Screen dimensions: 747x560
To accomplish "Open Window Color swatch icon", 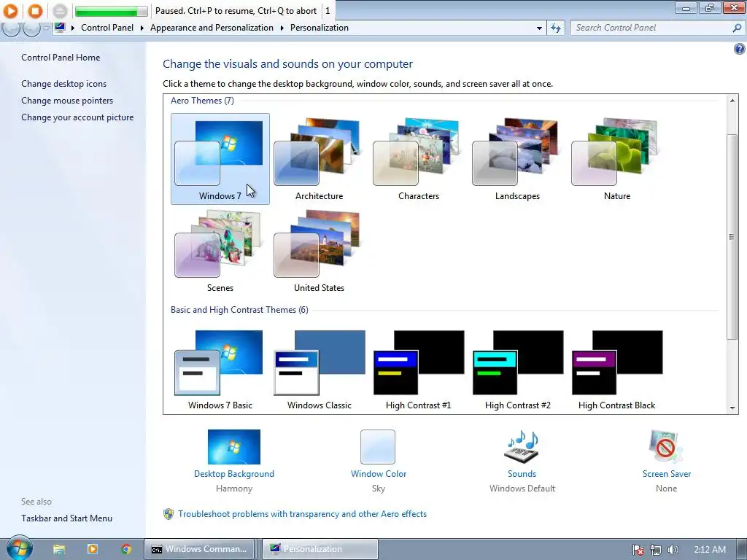I will (378, 447).
